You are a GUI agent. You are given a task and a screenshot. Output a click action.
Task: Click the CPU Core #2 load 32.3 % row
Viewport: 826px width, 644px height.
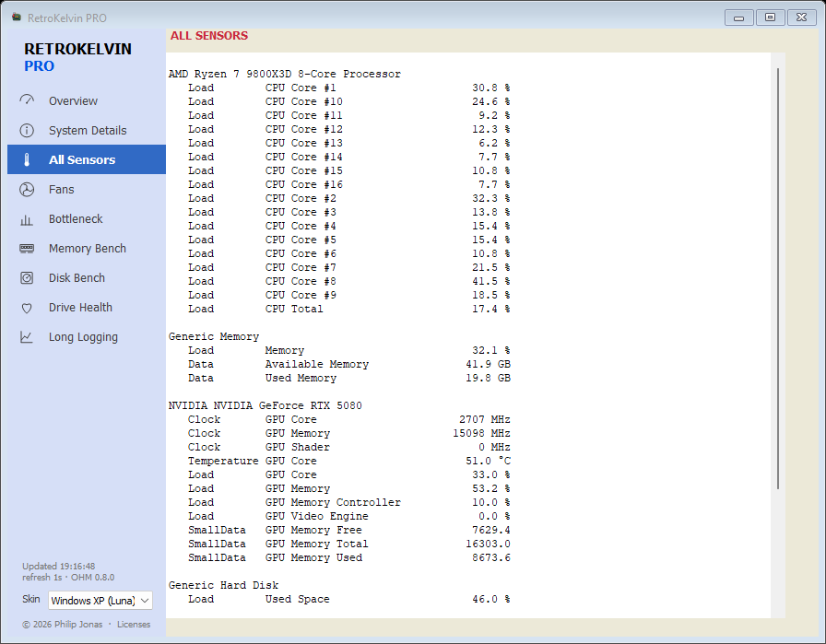pyautogui.click(x=348, y=198)
